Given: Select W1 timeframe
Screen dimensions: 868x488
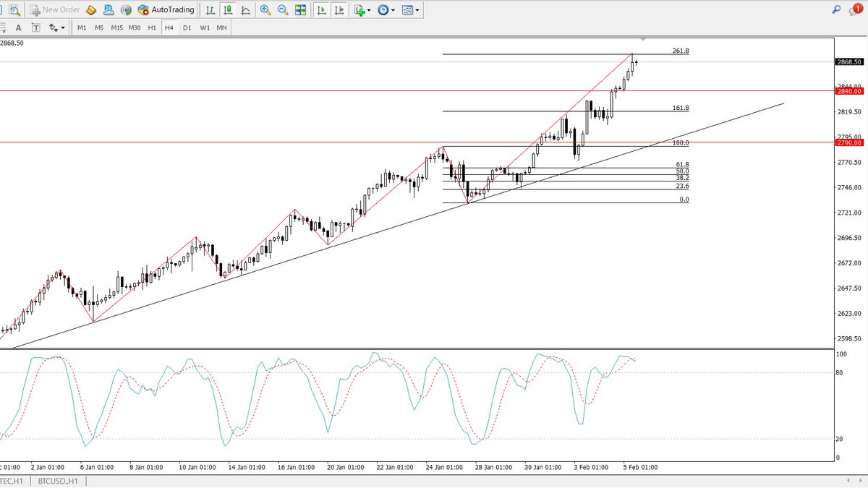Looking at the screenshot, I should [x=205, y=27].
